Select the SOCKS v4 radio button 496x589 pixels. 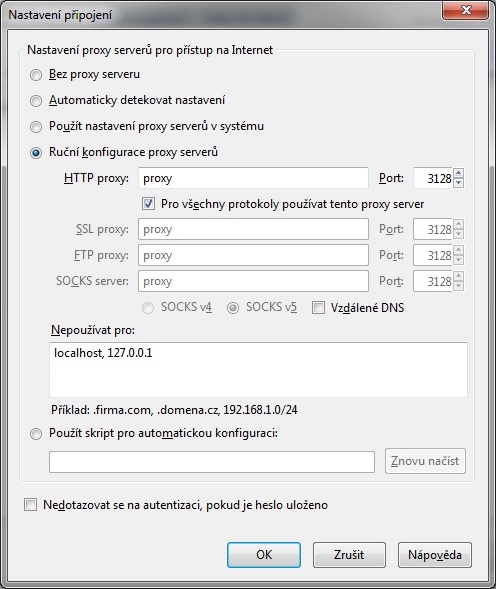coord(148,308)
